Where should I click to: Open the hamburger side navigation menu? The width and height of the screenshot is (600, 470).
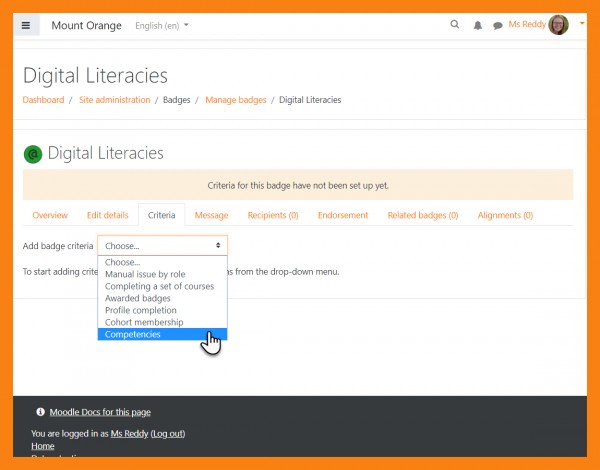26,25
